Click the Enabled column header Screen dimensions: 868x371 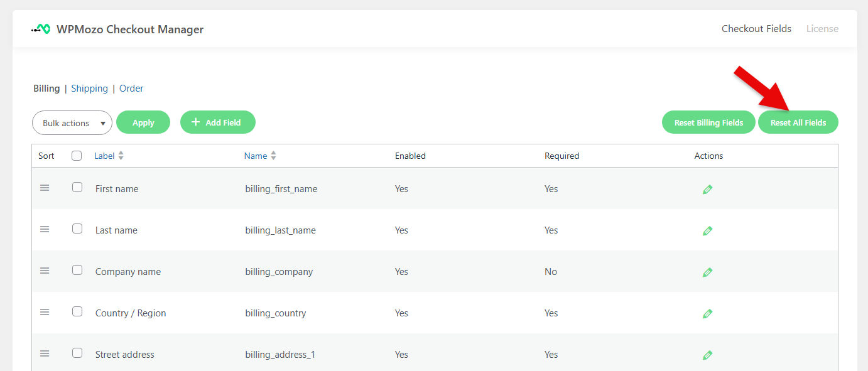click(410, 156)
